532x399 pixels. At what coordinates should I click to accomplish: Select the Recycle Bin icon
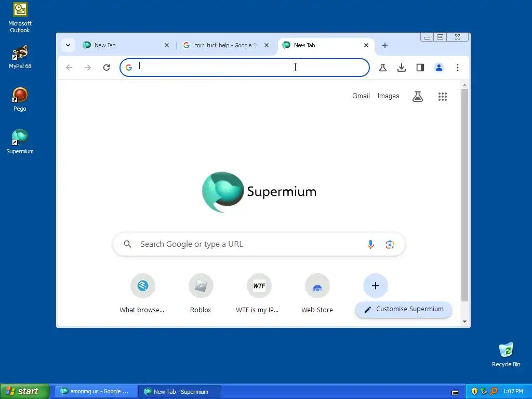click(506, 354)
